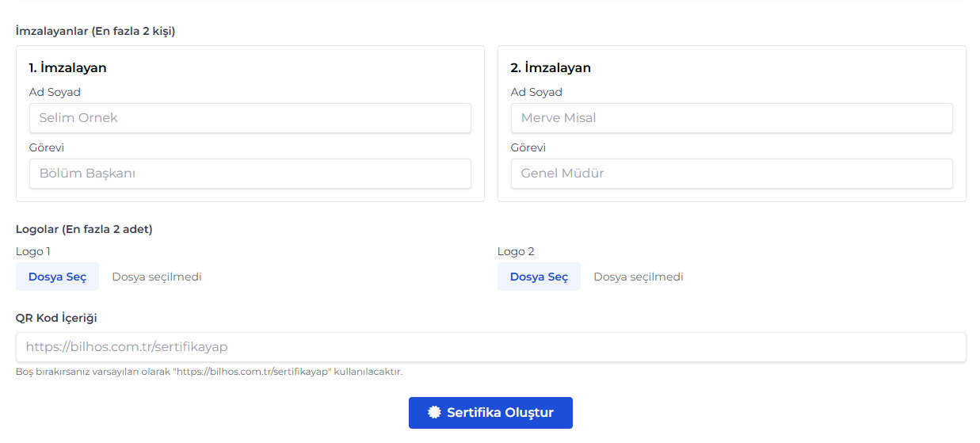Viewport: 980px width, 443px height.
Task: Click Logo 2's 'Dosya seçilmedi' text
Action: [639, 277]
